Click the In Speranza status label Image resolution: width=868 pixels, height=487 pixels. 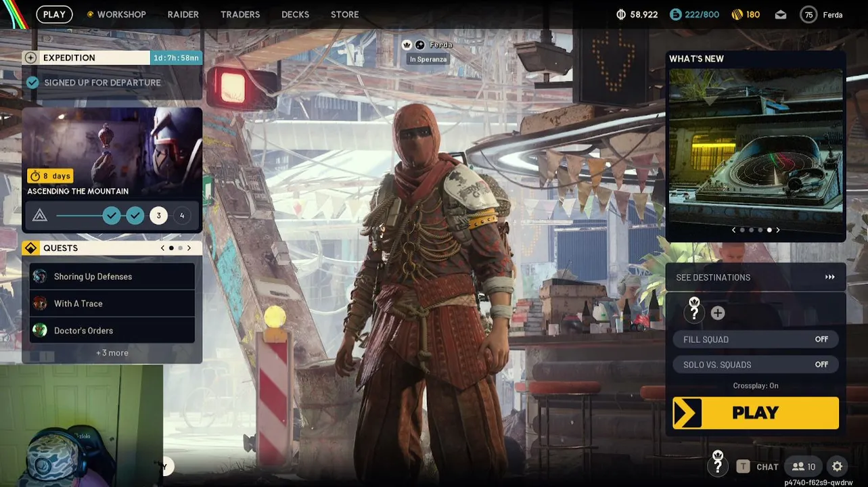428,60
